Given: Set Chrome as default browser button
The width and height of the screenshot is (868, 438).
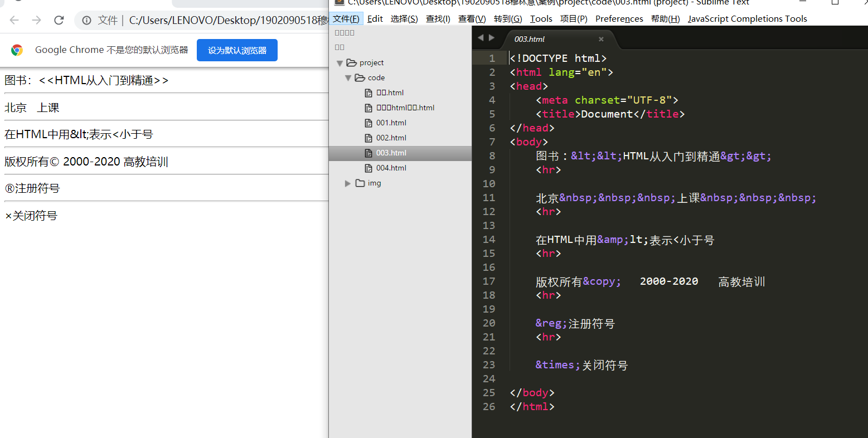Looking at the screenshot, I should click(x=237, y=50).
